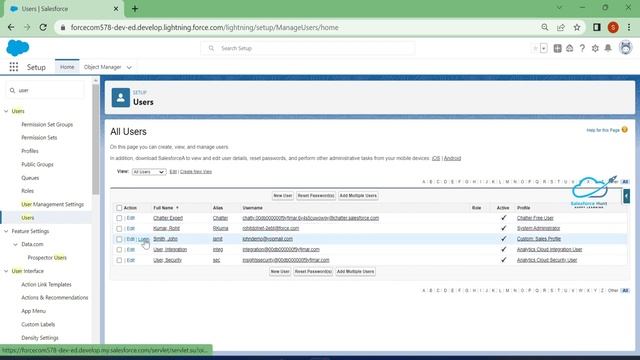
Task: Collapse the Feature Settings section
Action: [x=6, y=231]
